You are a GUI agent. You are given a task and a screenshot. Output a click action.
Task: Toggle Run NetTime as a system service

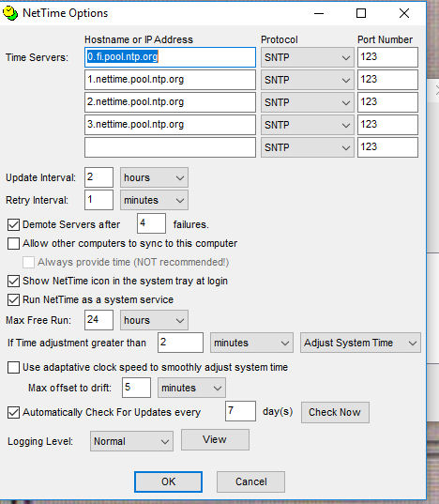13,299
